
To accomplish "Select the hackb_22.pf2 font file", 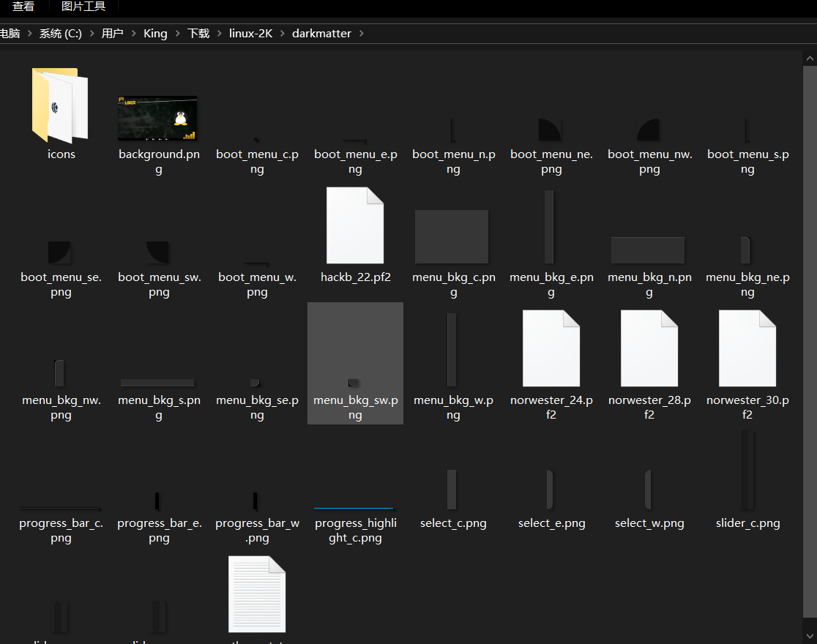I will pyautogui.click(x=355, y=225).
